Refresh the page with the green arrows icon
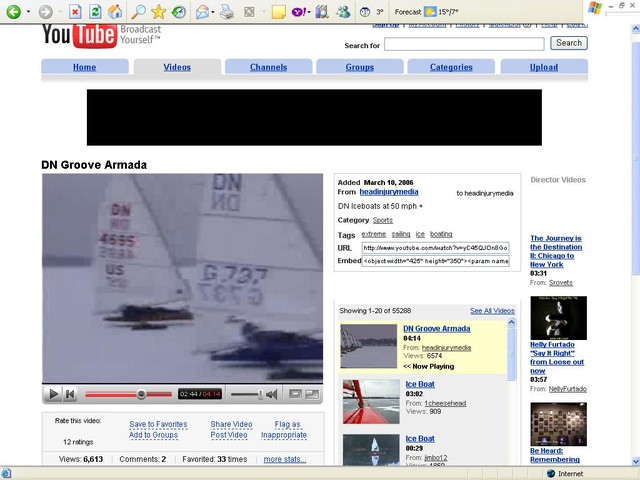 [95, 12]
